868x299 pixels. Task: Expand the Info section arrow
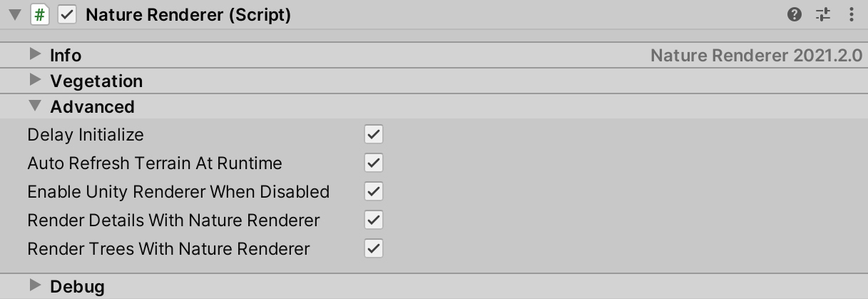(34, 54)
